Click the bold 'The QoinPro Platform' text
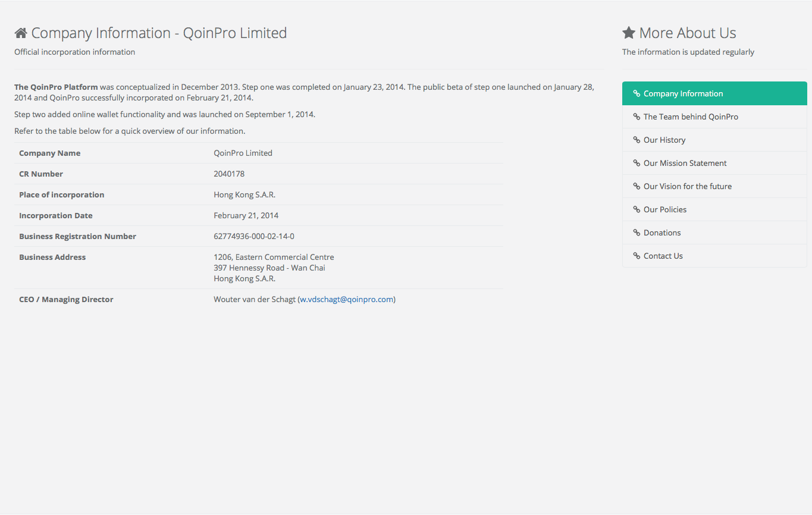 coord(56,87)
